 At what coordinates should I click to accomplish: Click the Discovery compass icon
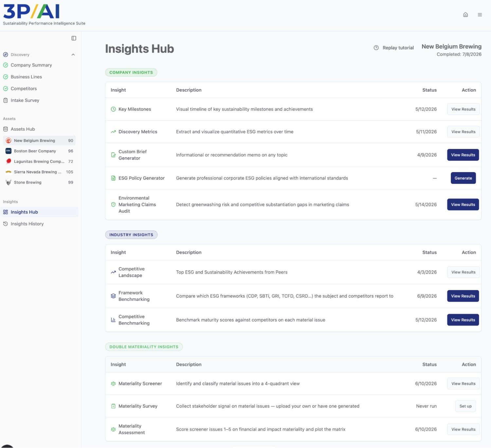pyautogui.click(x=6, y=55)
